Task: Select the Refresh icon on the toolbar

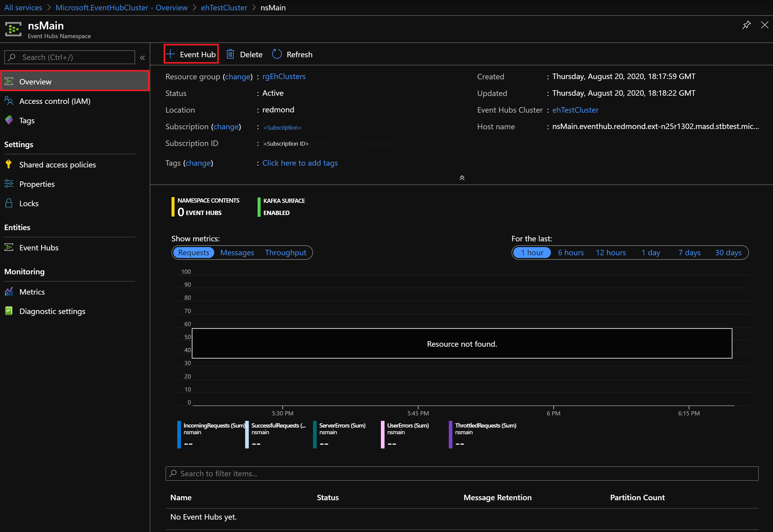Action: pos(277,54)
